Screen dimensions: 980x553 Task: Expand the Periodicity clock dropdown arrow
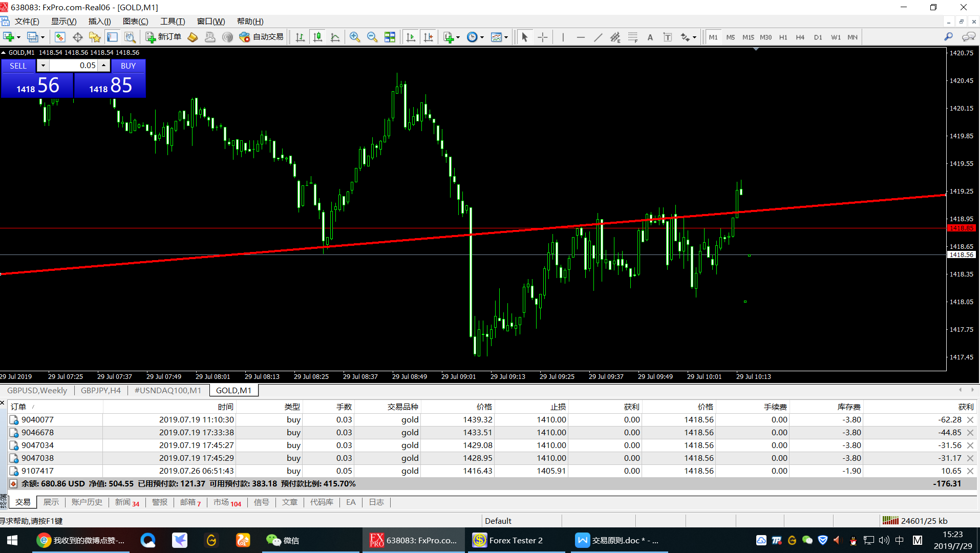click(x=482, y=37)
